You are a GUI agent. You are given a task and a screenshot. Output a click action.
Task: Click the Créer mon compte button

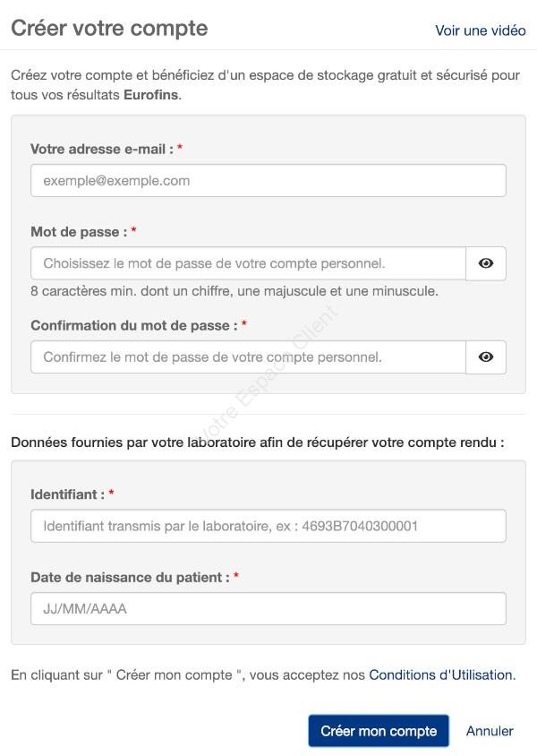coord(379,731)
